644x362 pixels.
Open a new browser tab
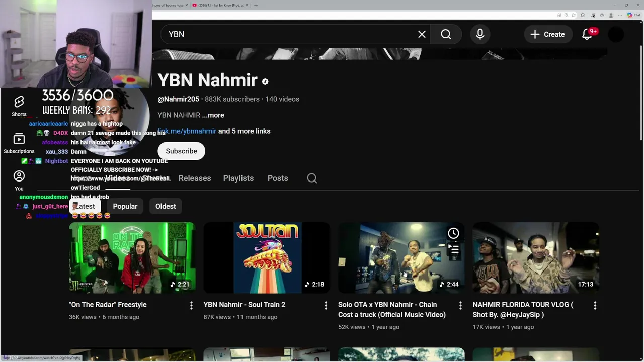256,5
